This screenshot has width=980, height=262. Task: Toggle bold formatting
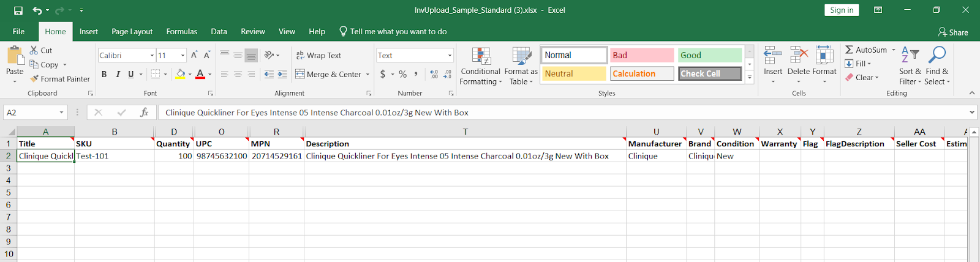(x=104, y=74)
